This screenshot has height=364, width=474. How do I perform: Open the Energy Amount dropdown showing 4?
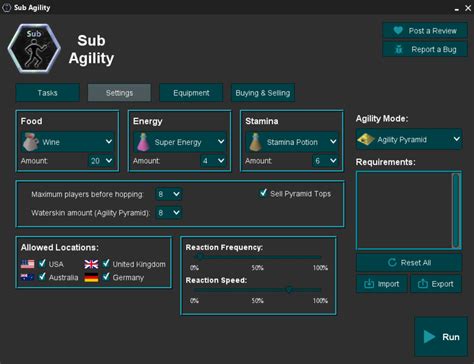pyautogui.click(x=213, y=161)
